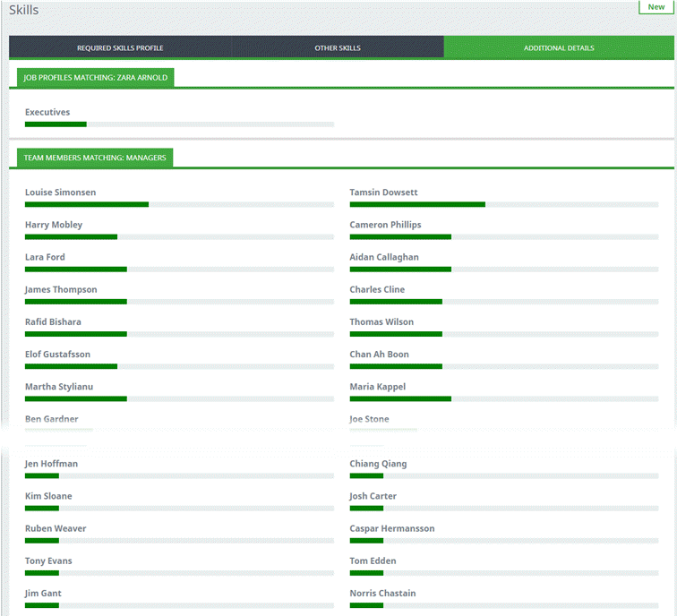Select the Additional Details tab
This screenshot has width=677, height=616.
point(559,47)
